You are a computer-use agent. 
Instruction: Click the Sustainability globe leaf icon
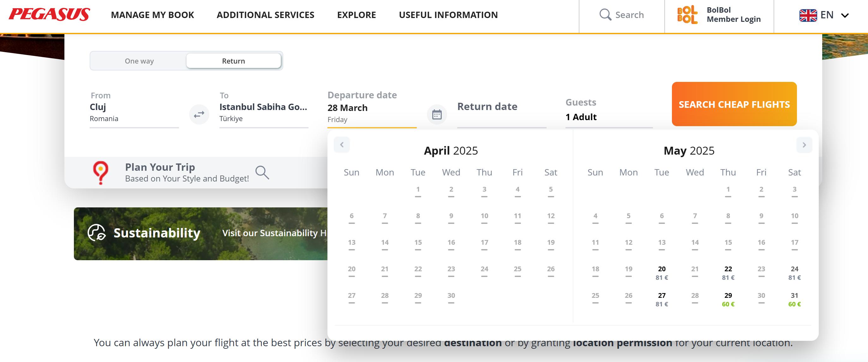pyautogui.click(x=96, y=233)
